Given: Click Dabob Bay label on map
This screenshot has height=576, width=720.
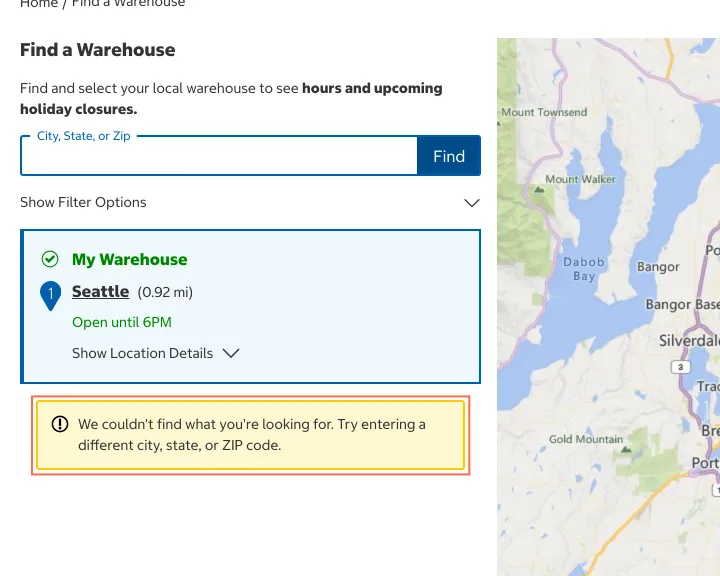Looking at the screenshot, I should (x=584, y=269).
